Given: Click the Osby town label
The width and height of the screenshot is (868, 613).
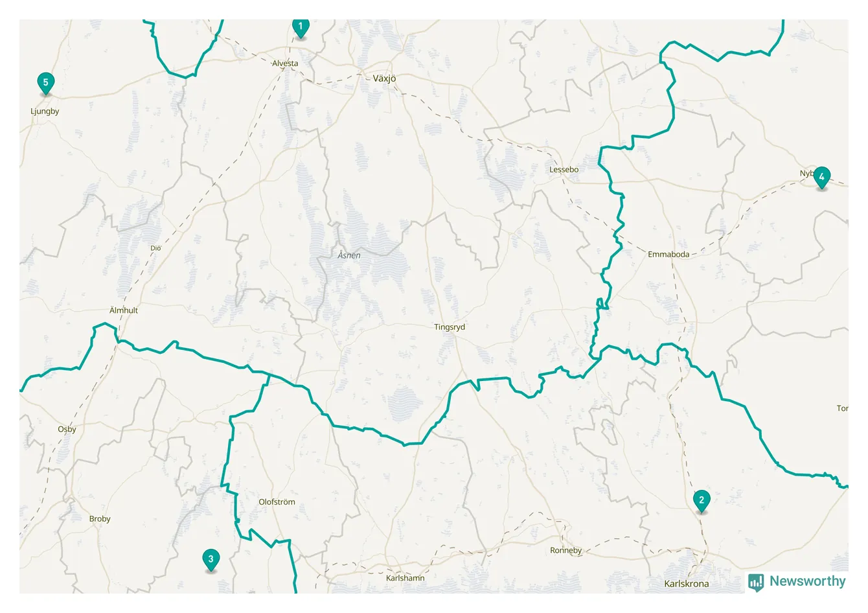Looking at the screenshot, I should click(67, 430).
